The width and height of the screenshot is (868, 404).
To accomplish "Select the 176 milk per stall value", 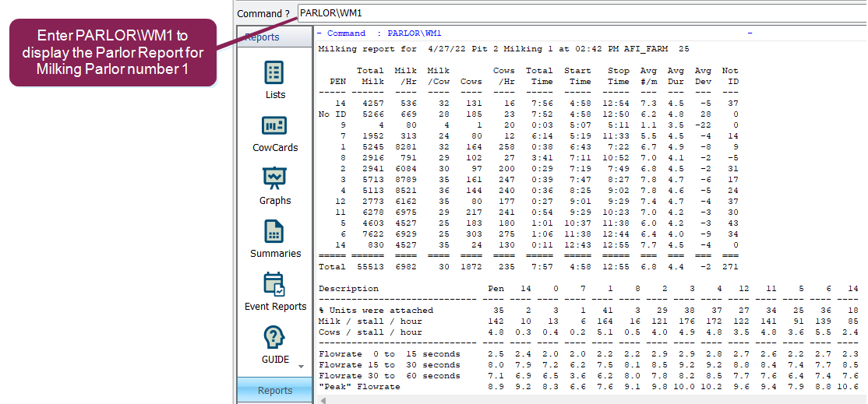I will pos(685,321).
